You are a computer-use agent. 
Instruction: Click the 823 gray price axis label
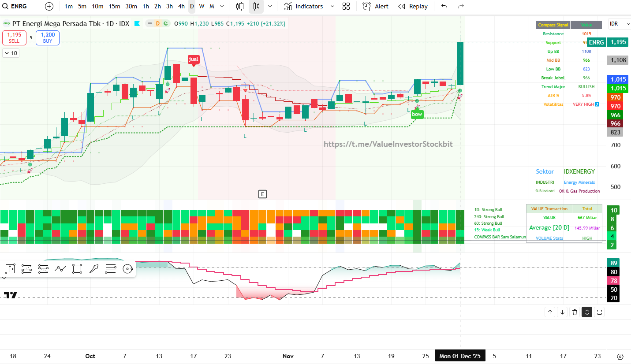pos(616,132)
